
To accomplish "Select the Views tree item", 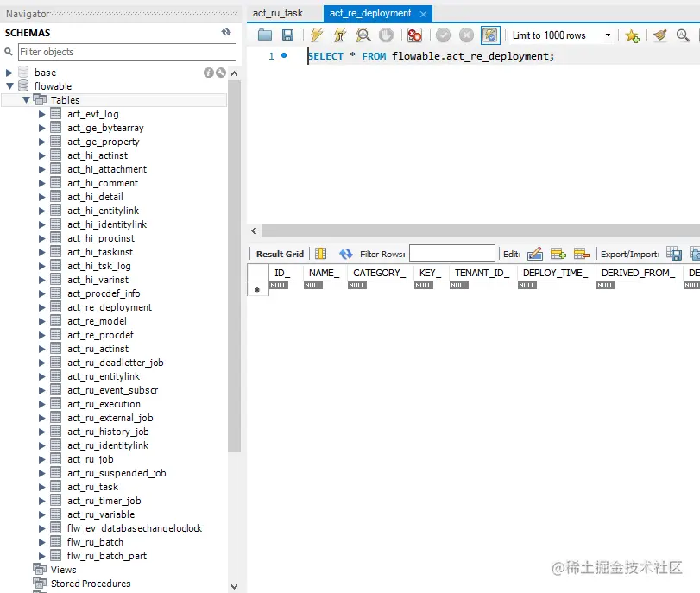I will click(x=62, y=570).
